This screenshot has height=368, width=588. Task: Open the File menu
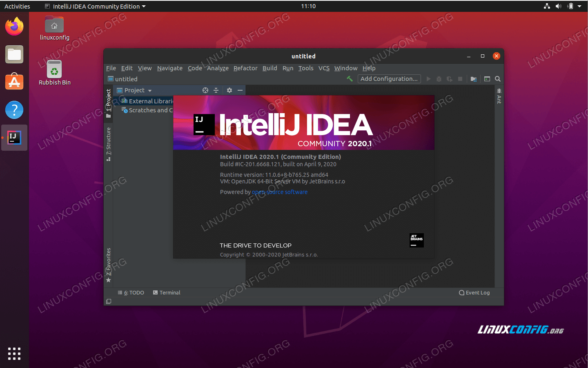(x=111, y=68)
